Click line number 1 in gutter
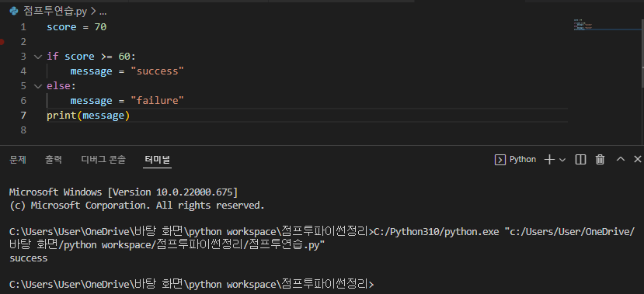Viewport: 644px width, 294px height. (x=23, y=27)
